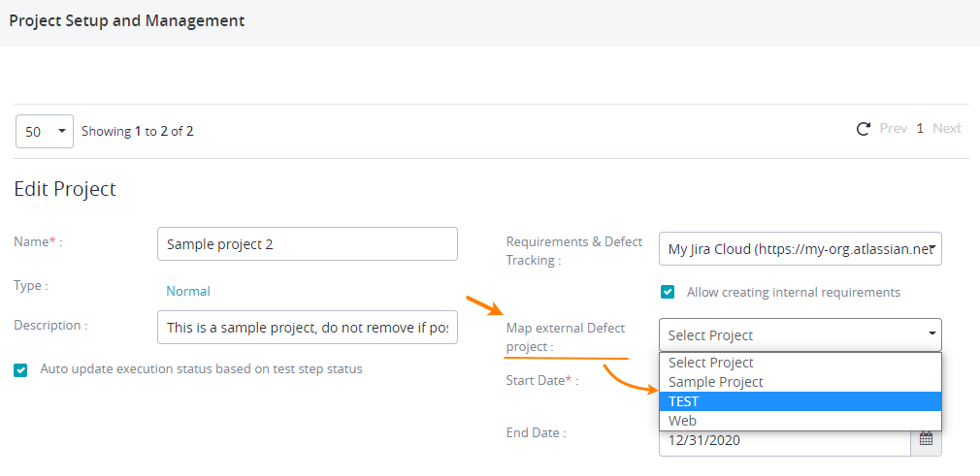Click the End Date input field
Image resolution: width=980 pixels, height=476 pixels.
[784, 441]
